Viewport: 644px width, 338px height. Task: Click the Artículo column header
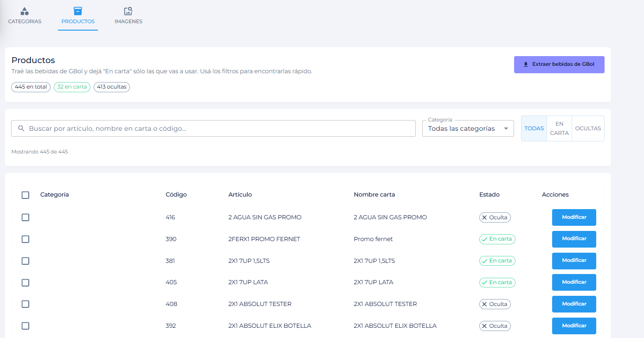(240, 195)
